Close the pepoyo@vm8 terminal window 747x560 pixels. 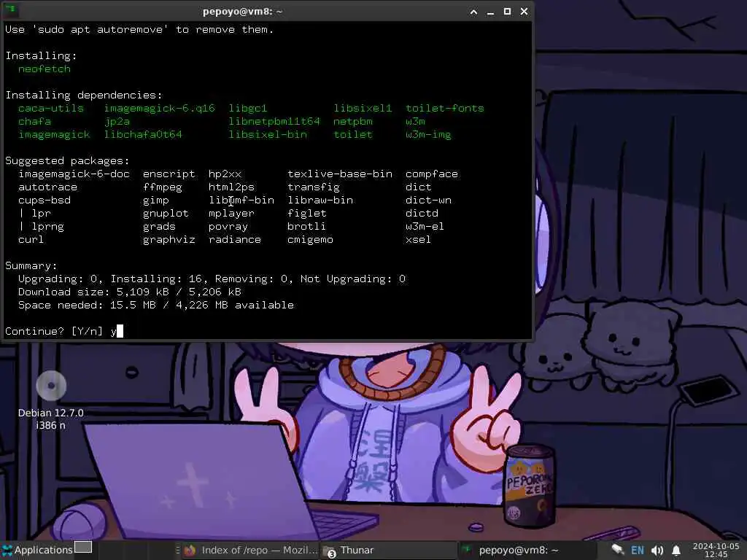[524, 12]
